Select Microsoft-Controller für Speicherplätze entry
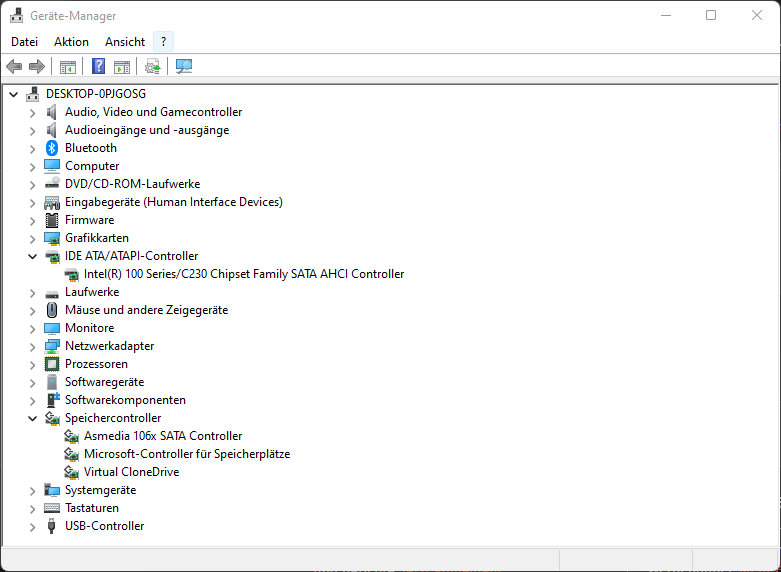The image size is (781, 572). 187,454
